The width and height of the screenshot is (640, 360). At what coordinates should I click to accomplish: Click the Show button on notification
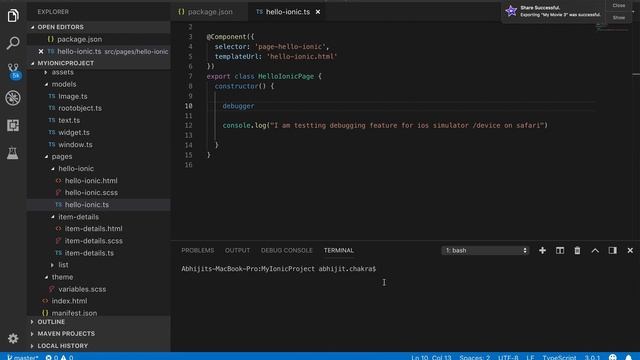[619, 18]
